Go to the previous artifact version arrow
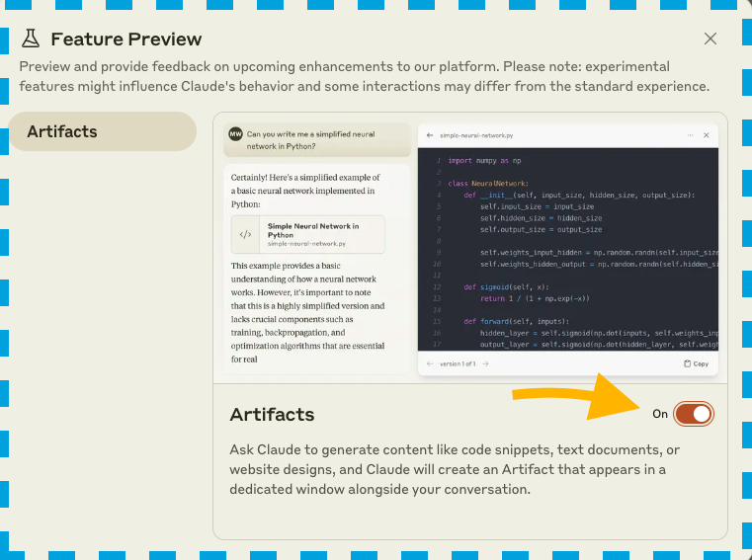Image resolution: width=752 pixels, height=560 pixels. tap(430, 363)
